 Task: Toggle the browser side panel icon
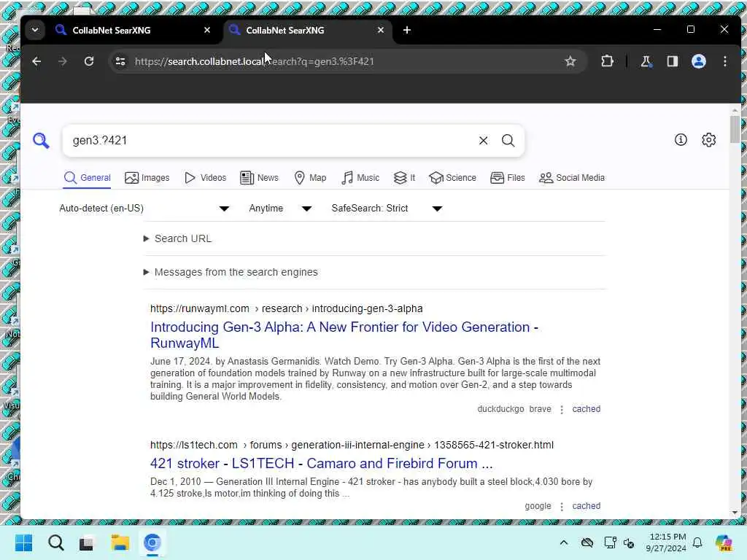(672, 61)
